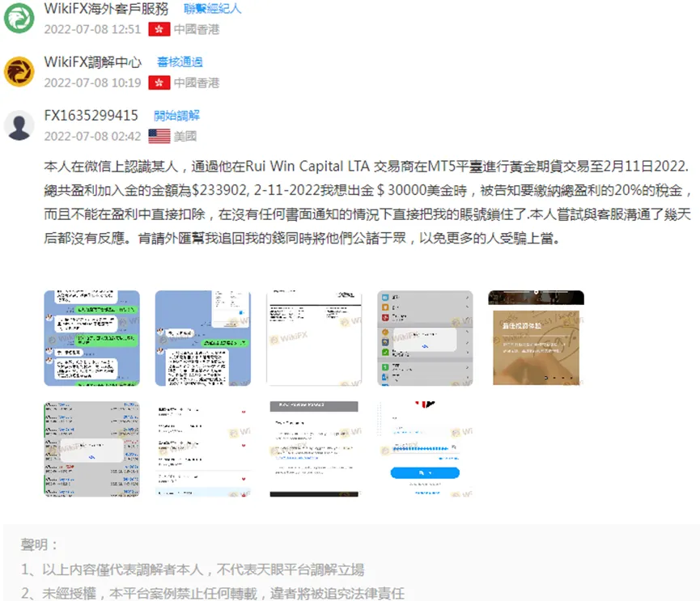Screen dimensions: 700x601
Task: Click the 聲明： heading
Action: (x=40, y=544)
